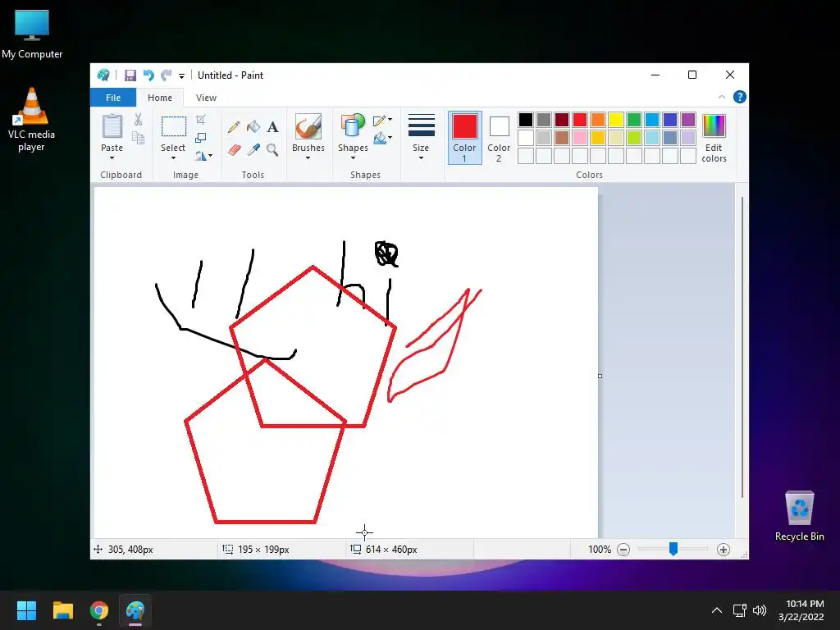Click the canvas right-edge resize handle
The width and height of the screenshot is (840, 630).
(600, 376)
